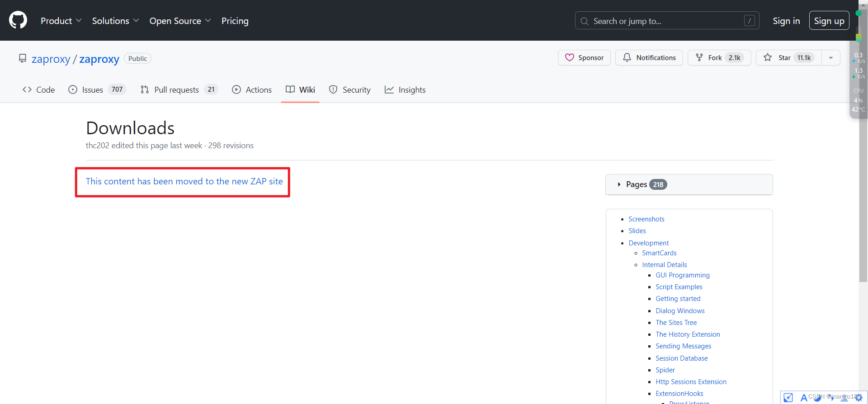Expand the Product menu

61,21
